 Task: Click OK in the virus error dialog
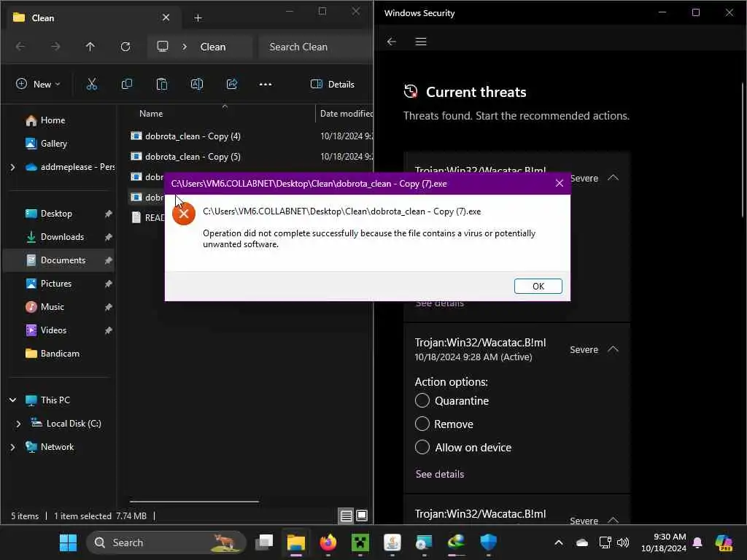click(538, 286)
